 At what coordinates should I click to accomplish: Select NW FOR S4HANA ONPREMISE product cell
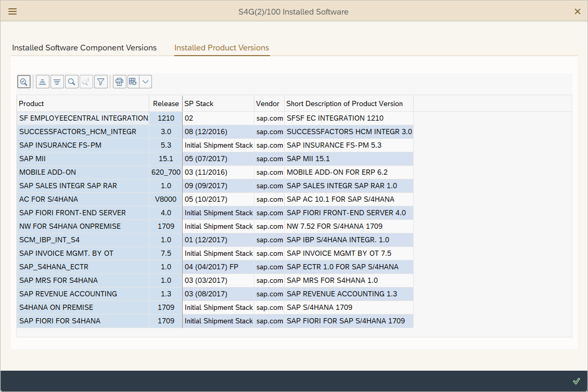pyautogui.click(x=83, y=226)
